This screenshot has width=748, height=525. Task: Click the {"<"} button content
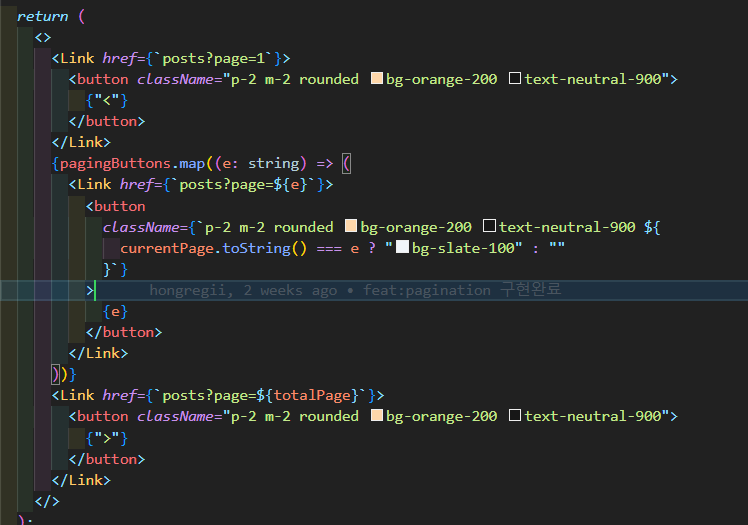click(107, 100)
